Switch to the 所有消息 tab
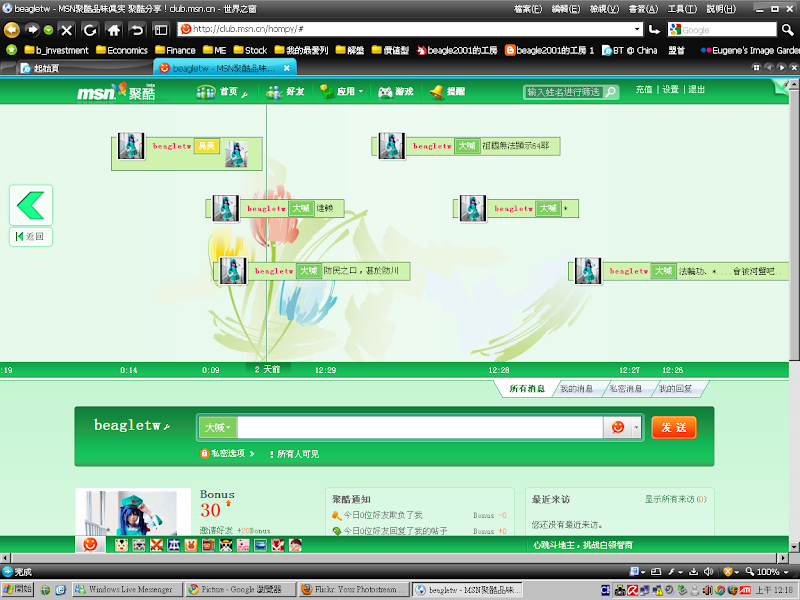This screenshot has height=600, width=800. 527,389
